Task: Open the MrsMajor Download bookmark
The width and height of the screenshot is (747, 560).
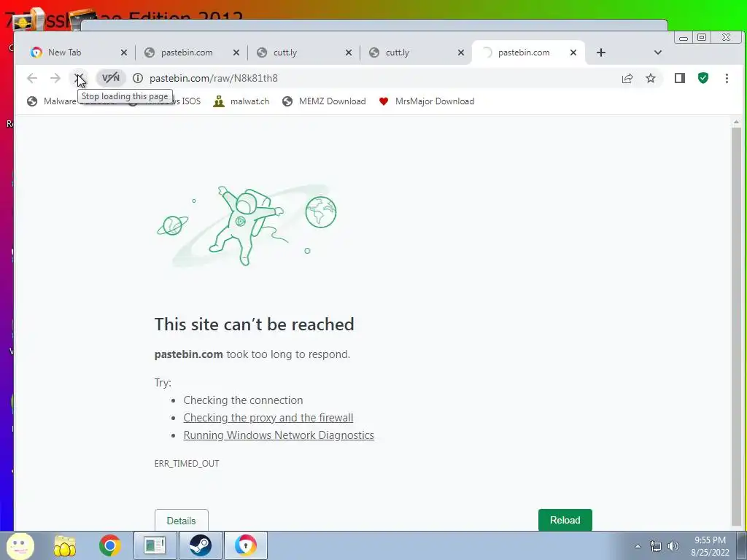Action: pos(427,101)
